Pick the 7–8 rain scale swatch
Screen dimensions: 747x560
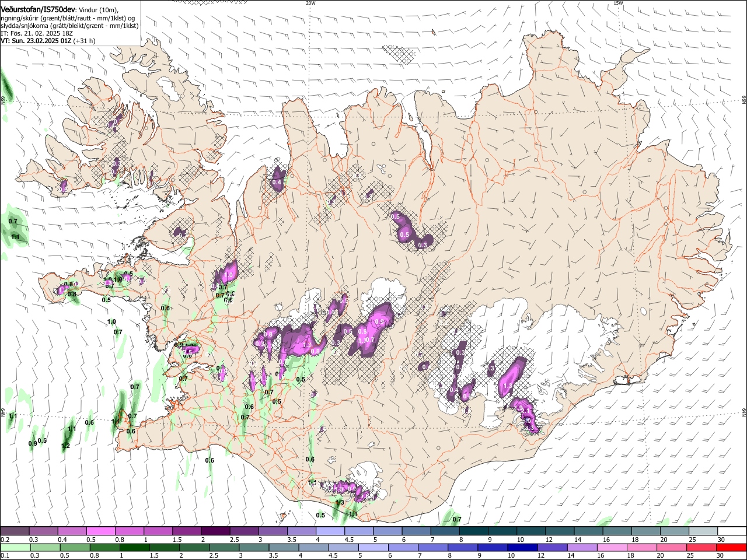(x=433, y=547)
